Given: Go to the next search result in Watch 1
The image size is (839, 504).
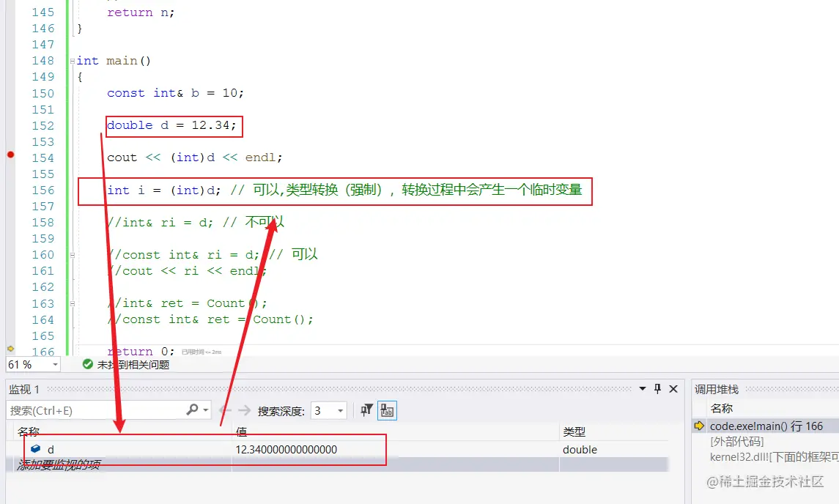Looking at the screenshot, I should (245, 410).
